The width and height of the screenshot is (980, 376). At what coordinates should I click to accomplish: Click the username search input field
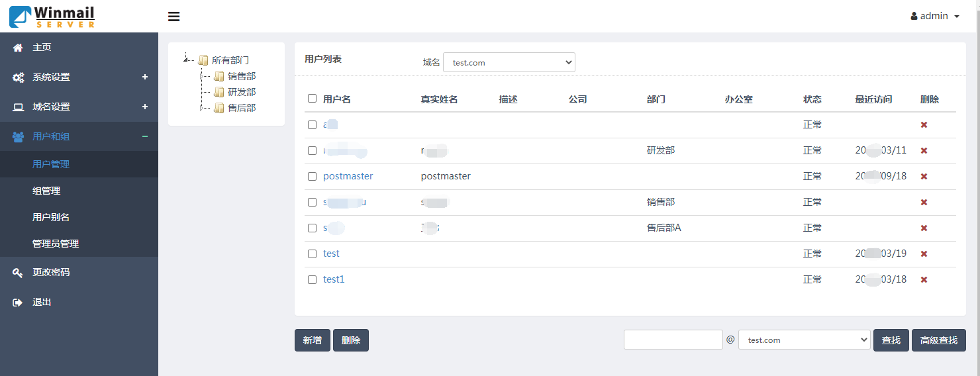(673, 340)
